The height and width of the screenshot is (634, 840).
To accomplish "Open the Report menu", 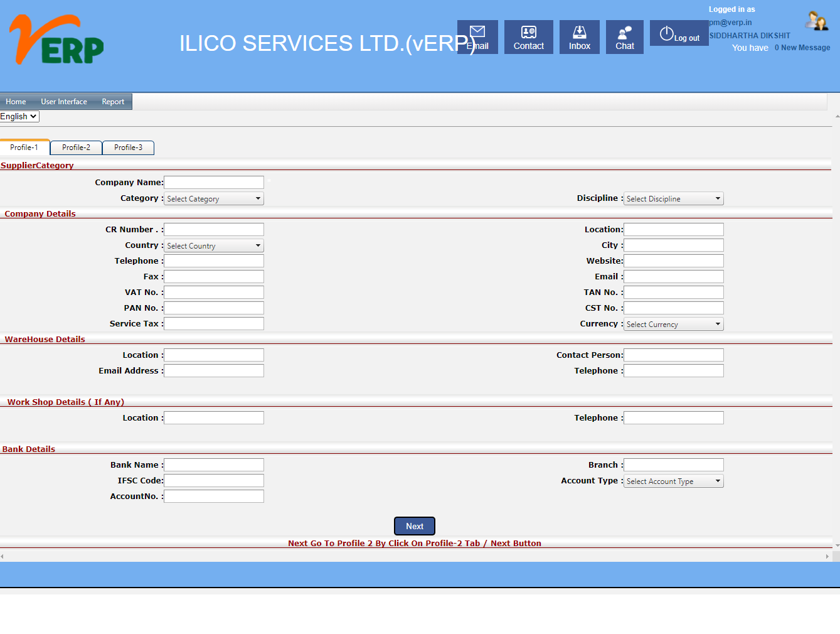I will 113,102.
